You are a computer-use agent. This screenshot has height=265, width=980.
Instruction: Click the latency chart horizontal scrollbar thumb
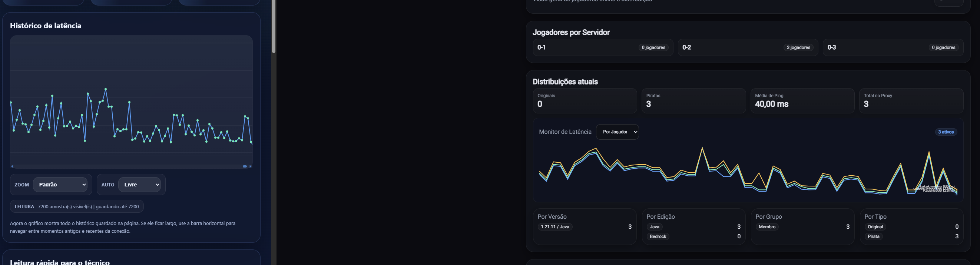245,166
